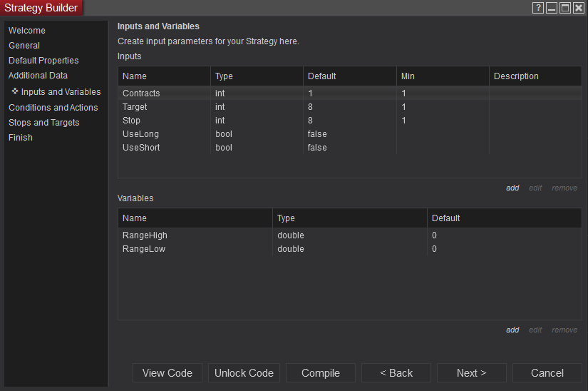
Task: Select the RangeHigh variable row
Action: click(x=145, y=235)
